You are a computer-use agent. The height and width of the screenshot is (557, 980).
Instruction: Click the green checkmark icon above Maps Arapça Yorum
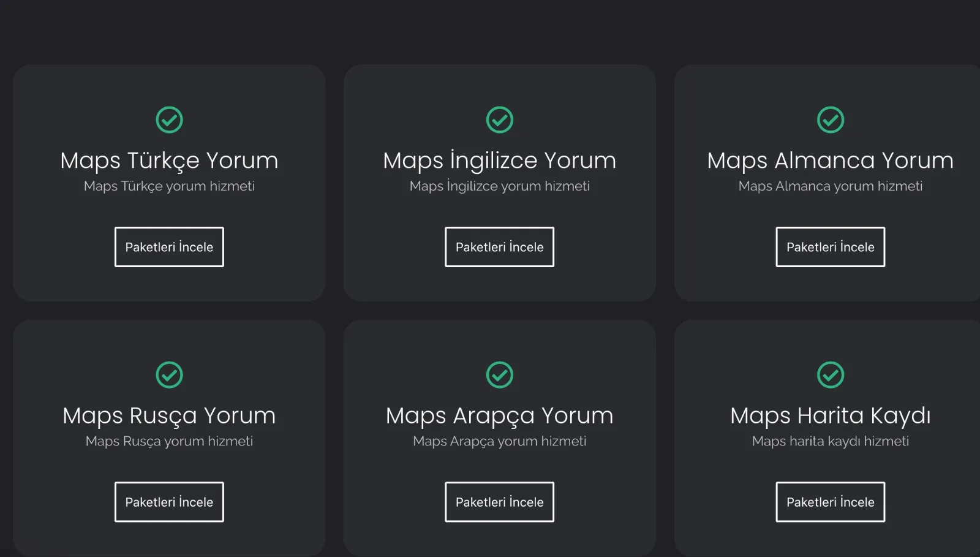point(500,375)
